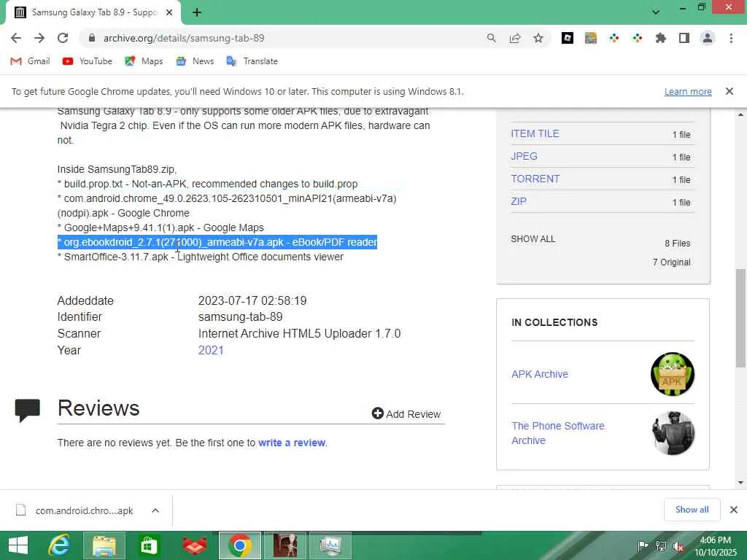Screen dimensions: 747x560
Task: Go forward to next page
Action: coord(39,38)
